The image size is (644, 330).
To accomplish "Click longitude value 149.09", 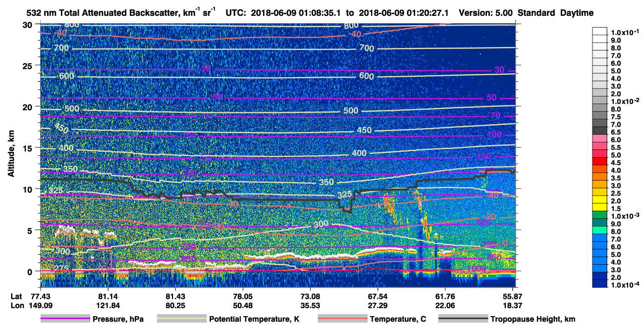I will (40, 305).
